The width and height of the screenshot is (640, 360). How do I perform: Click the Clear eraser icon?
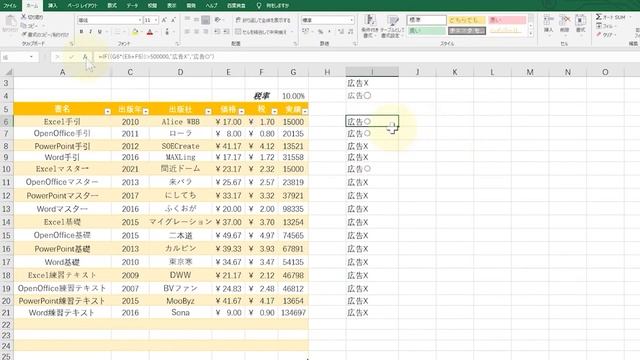pos(599,35)
